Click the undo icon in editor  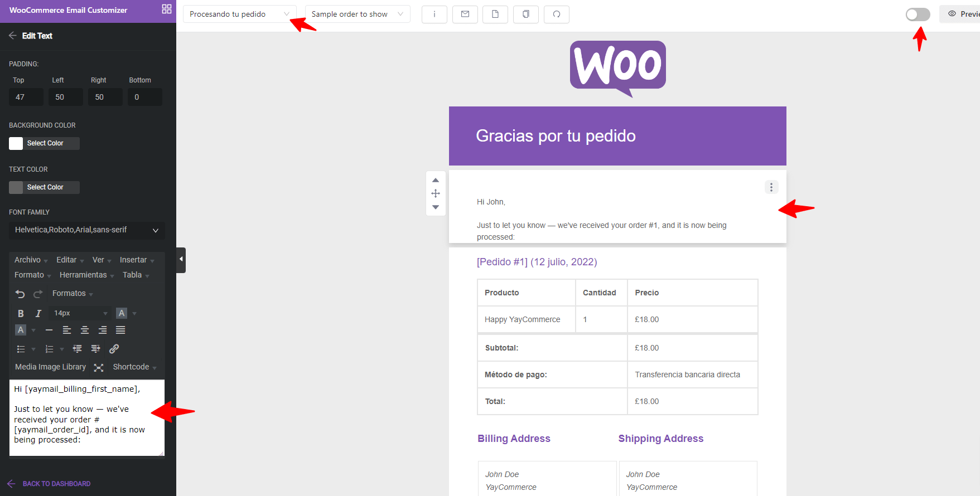coord(20,294)
